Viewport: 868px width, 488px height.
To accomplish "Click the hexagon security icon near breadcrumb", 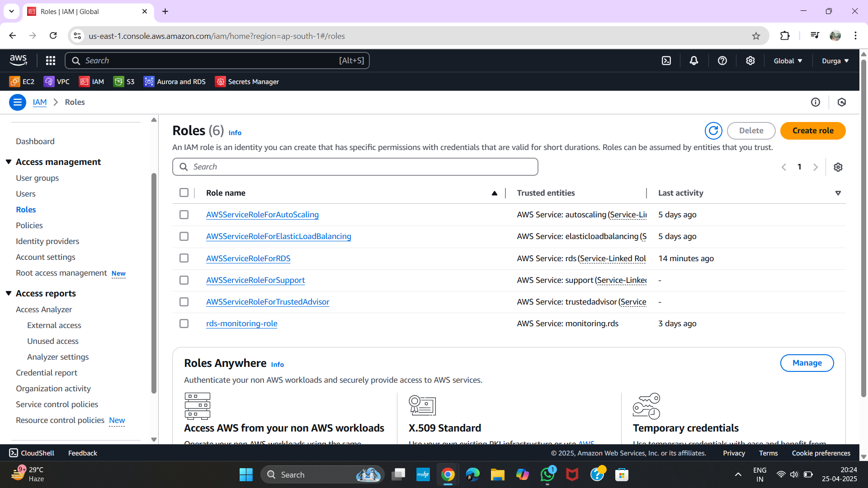I will 842,102.
